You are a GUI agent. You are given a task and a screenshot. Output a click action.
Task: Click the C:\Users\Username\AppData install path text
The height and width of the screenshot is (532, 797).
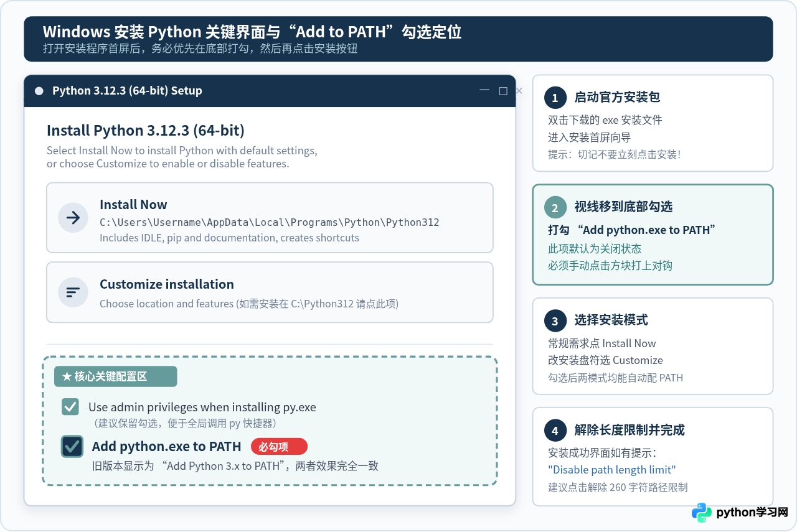pos(270,222)
